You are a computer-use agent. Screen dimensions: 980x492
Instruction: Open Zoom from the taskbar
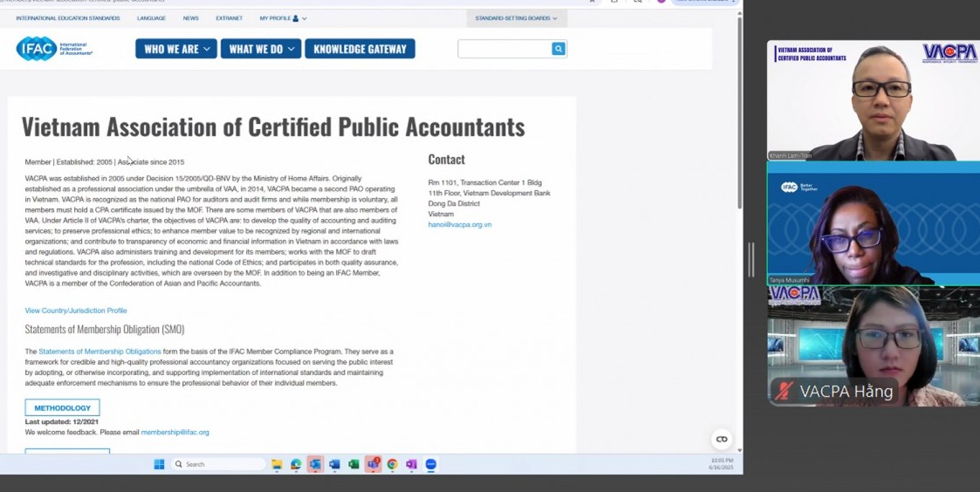pos(430,464)
